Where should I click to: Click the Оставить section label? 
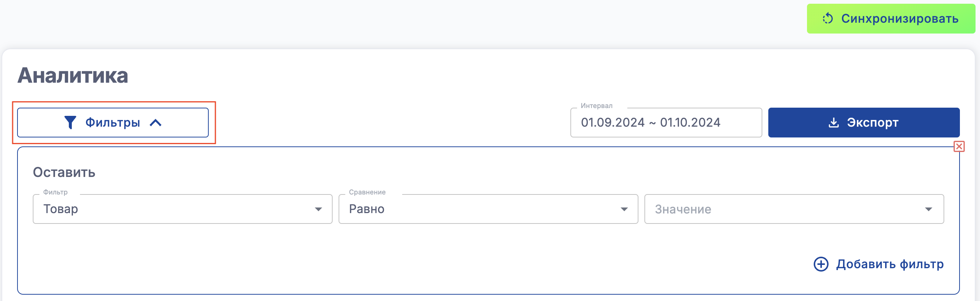click(64, 172)
